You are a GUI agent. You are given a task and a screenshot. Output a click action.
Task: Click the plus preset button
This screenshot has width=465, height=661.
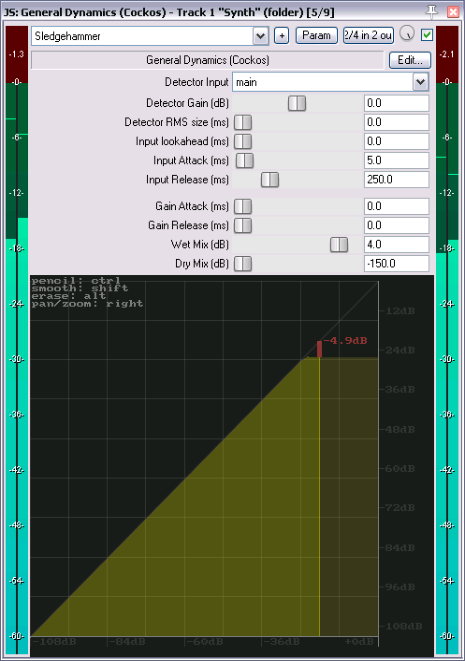pyautogui.click(x=282, y=36)
